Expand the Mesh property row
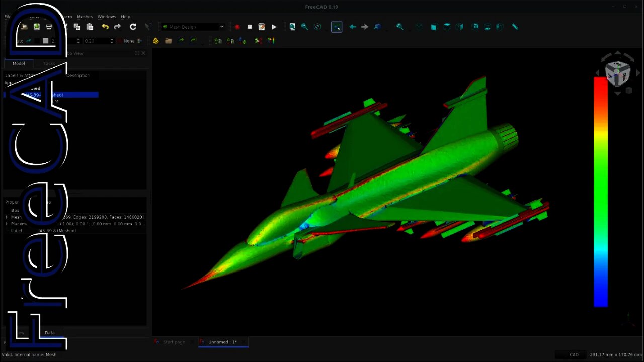 [7, 217]
